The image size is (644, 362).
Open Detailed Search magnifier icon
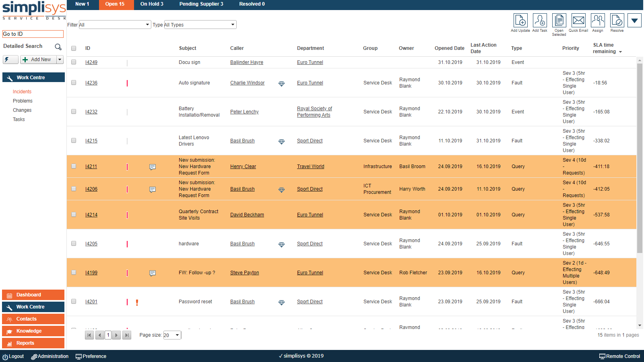tap(58, 47)
